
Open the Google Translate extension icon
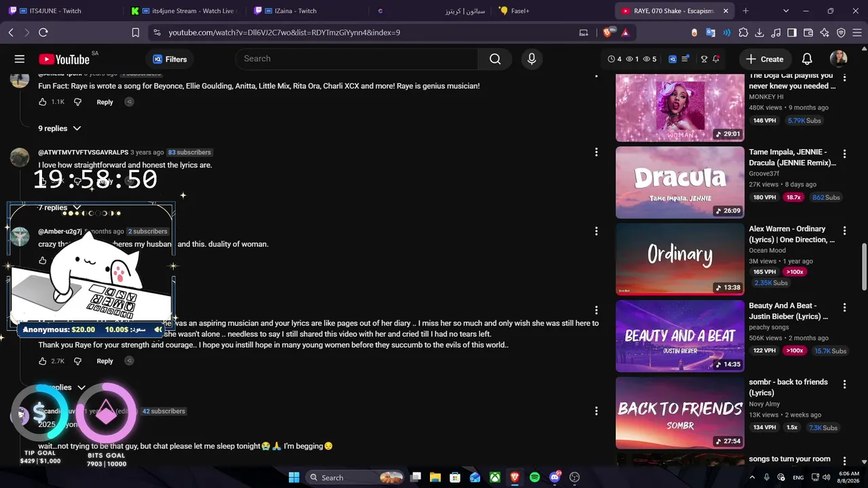[x=711, y=32]
